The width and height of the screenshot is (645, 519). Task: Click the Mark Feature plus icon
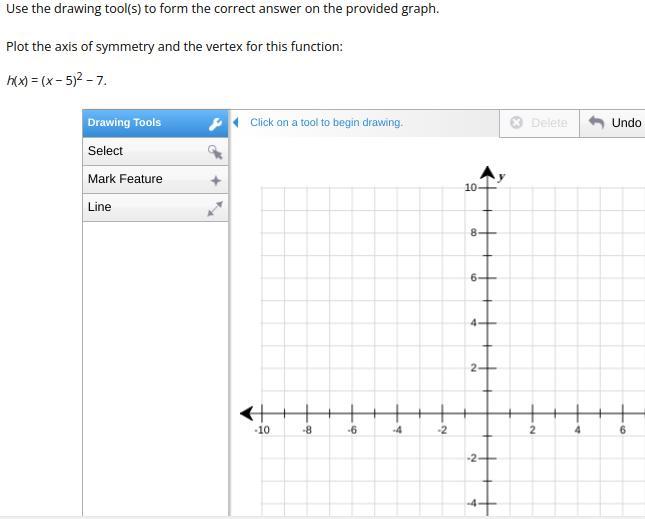click(x=215, y=181)
